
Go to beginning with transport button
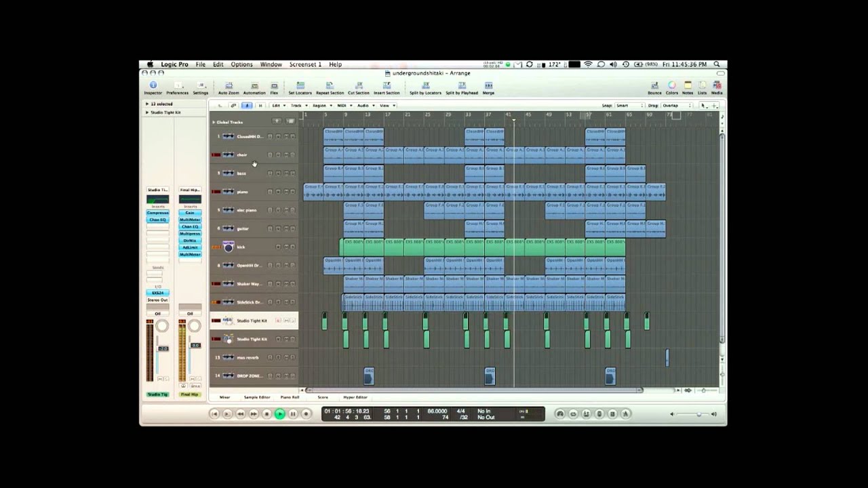tap(214, 413)
